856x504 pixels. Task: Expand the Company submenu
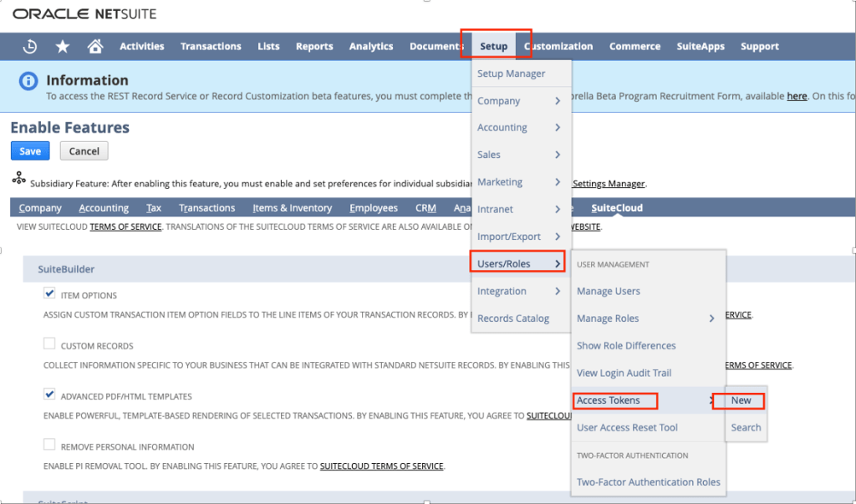518,101
